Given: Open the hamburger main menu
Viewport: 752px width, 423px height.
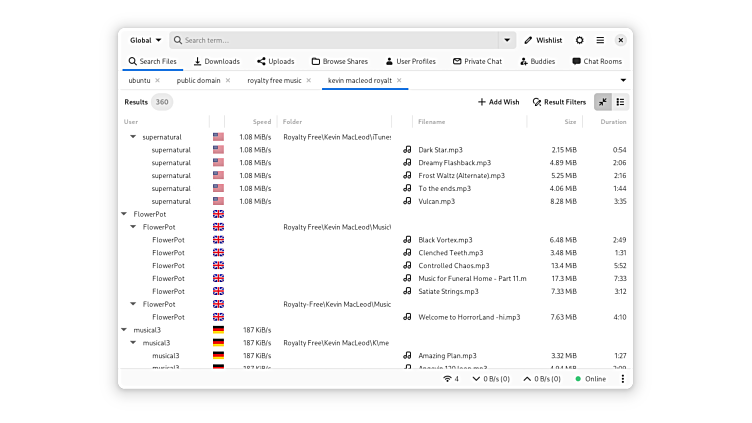Looking at the screenshot, I should coord(600,40).
